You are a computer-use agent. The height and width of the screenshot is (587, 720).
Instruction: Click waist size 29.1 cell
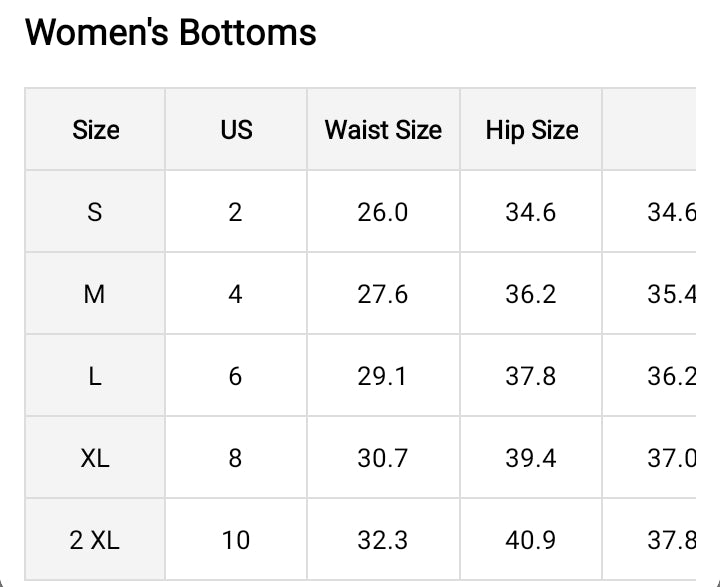pos(383,376)
